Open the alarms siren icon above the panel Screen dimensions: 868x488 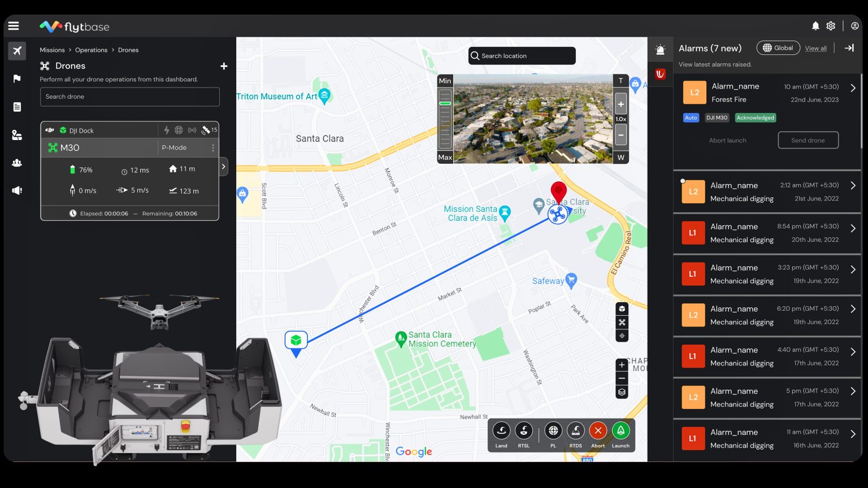pos(661,50)
